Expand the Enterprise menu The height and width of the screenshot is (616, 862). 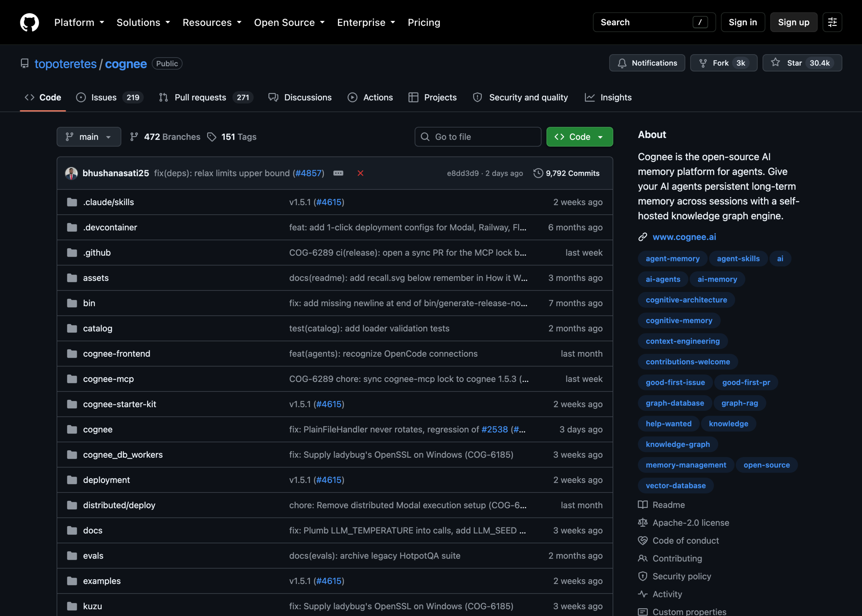coord(366,22)
